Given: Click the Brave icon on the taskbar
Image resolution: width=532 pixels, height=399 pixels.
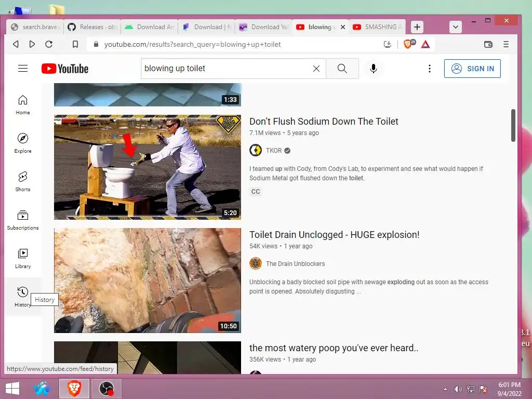Looking at the screenshot, I should tap(74, 389).
